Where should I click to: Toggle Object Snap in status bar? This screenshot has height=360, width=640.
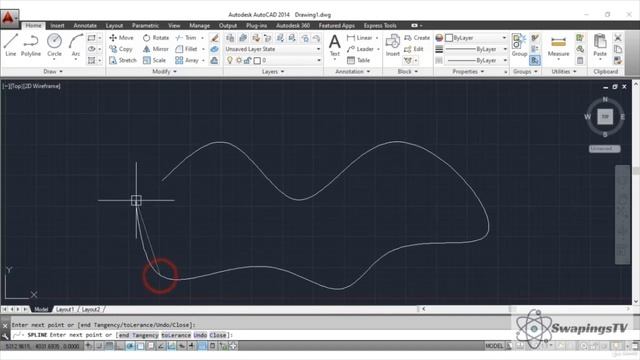[x=140, y=346]
